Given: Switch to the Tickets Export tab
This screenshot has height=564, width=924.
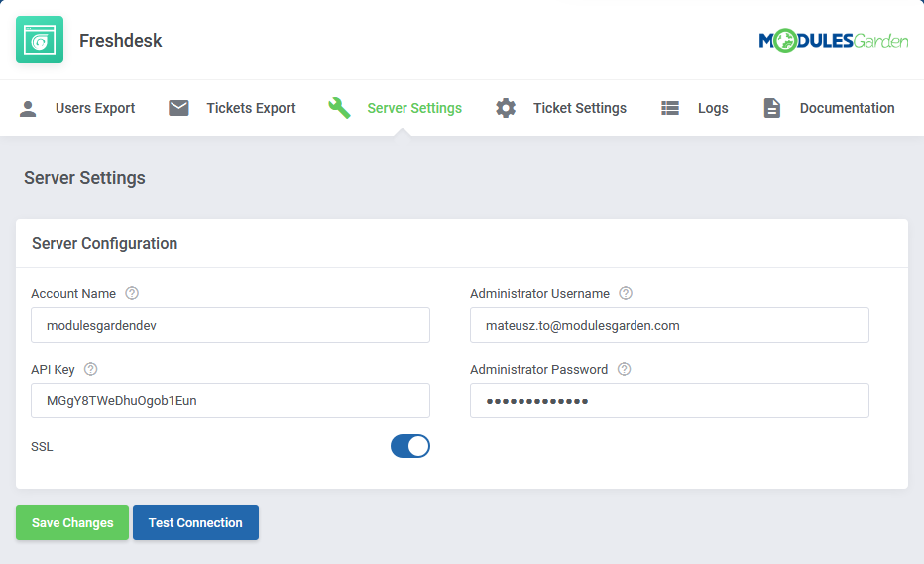Looking at the screenshot, I should [x=232, y=108].
